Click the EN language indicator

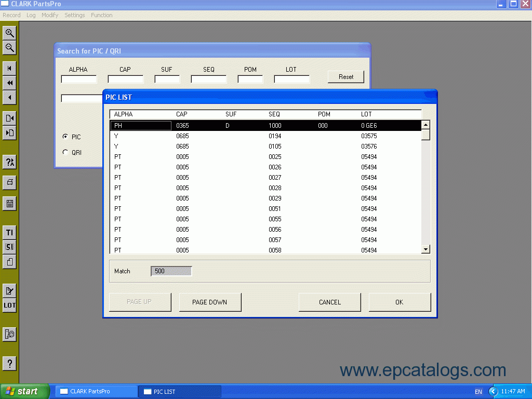[x=478, y=392]
